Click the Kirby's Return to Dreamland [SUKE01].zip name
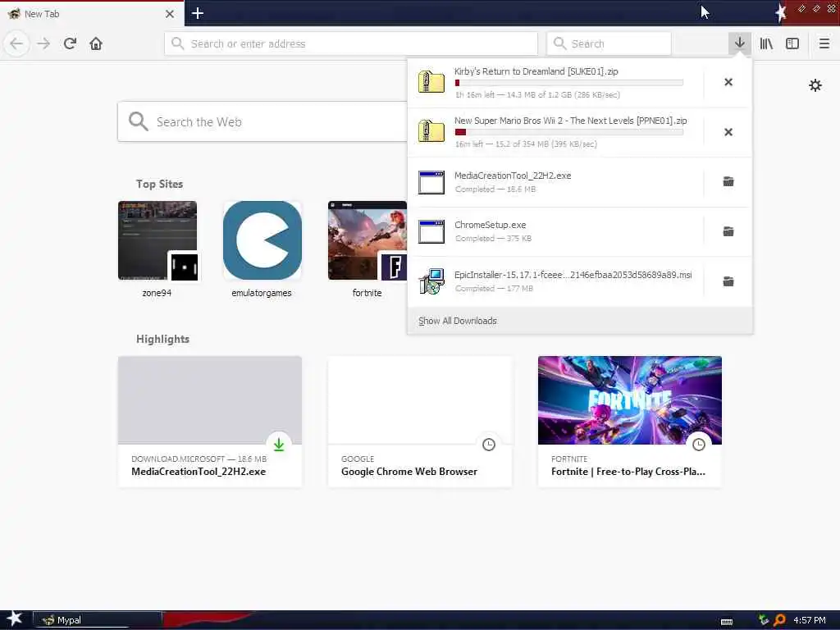840x630 pixels. coord(536,71)
